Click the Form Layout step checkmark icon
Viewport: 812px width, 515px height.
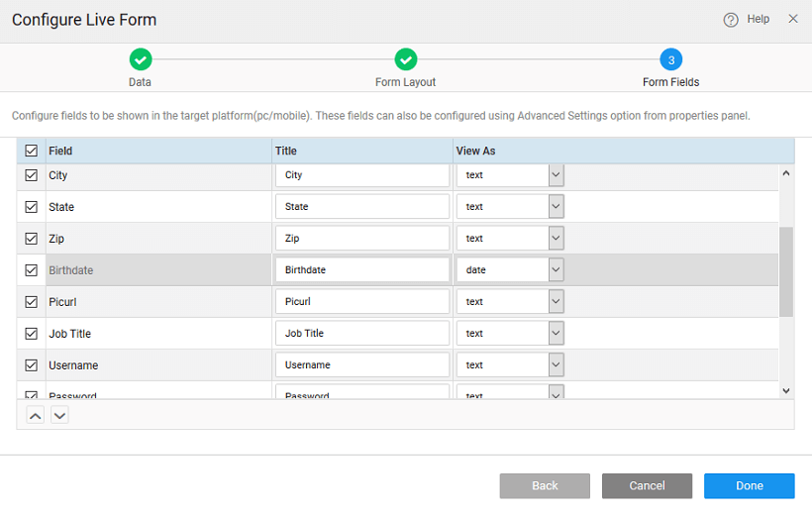406,59
